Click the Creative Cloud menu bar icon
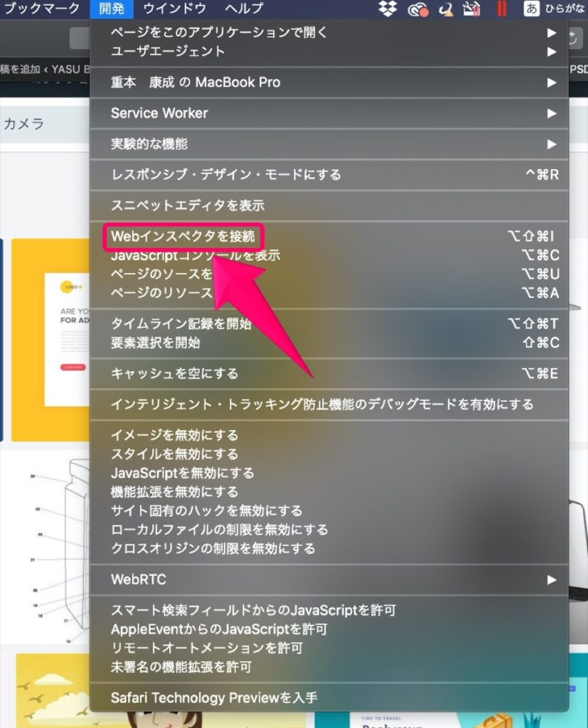Image resolution: width=588 pixels, height=728 pixels. (417, 9)
